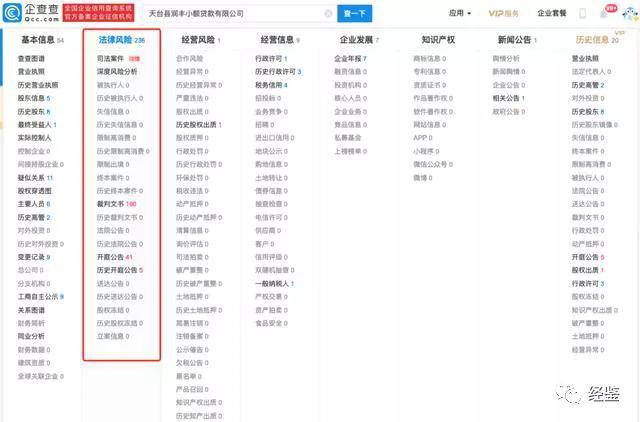Open 关系图谱 entry
The width and height of the screenshot is (640, 422).
(31, 310)
